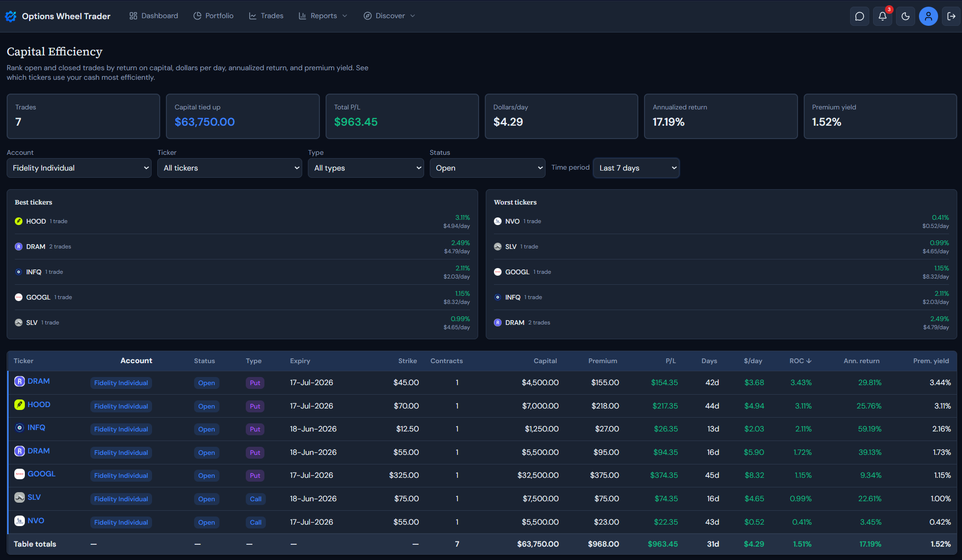962x560 pixels.
Task: Open the INFQ ticker link in table
Action: tap(36, 428)
